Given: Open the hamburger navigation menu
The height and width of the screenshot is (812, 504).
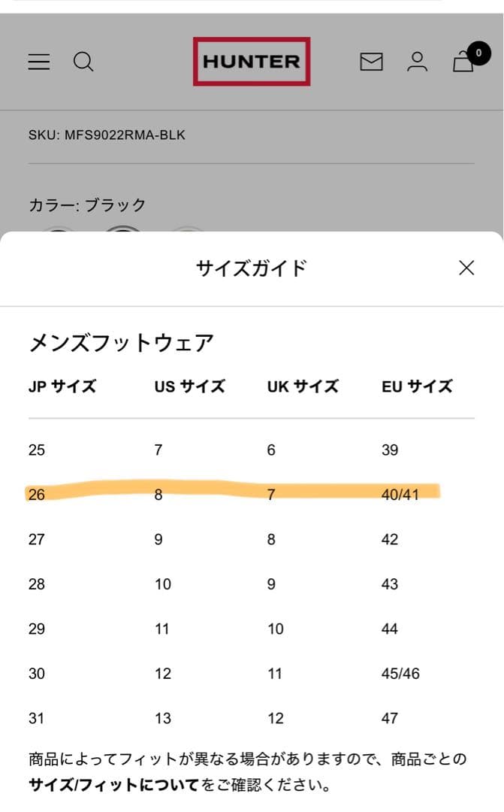Looking at the screenshot, I should click(39, 62).
